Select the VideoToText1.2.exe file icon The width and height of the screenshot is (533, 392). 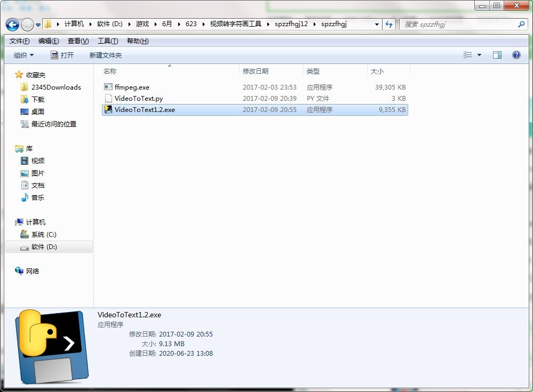pyautogui.click(x=108, y=109)
